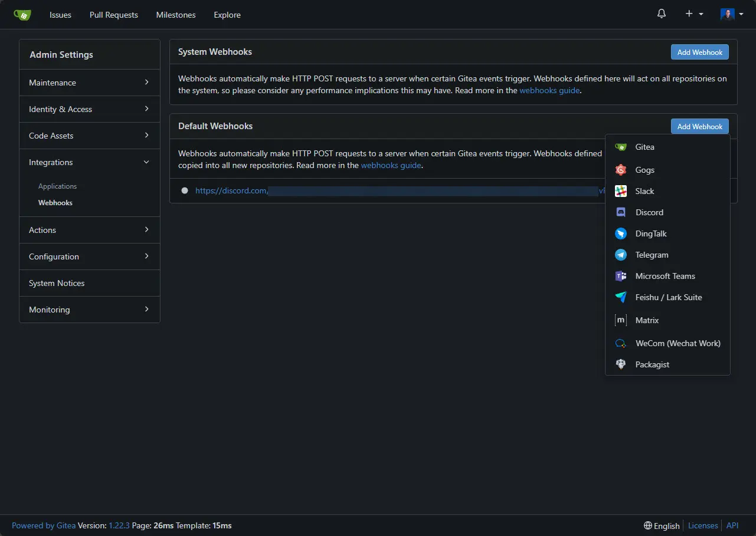
Task: Select the Discord webhook type
Action: (x=649, y=212)
